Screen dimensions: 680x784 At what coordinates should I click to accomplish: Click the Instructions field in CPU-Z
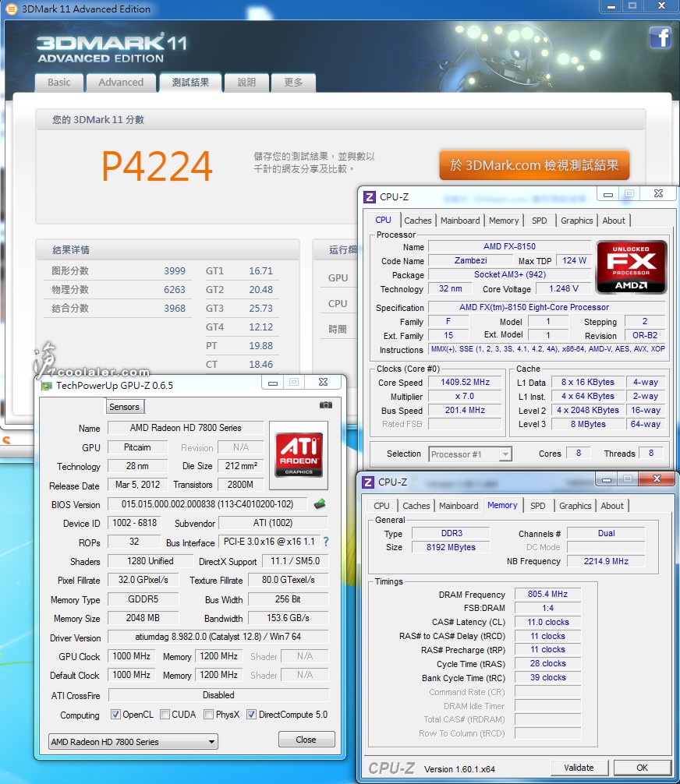(547, 349)
